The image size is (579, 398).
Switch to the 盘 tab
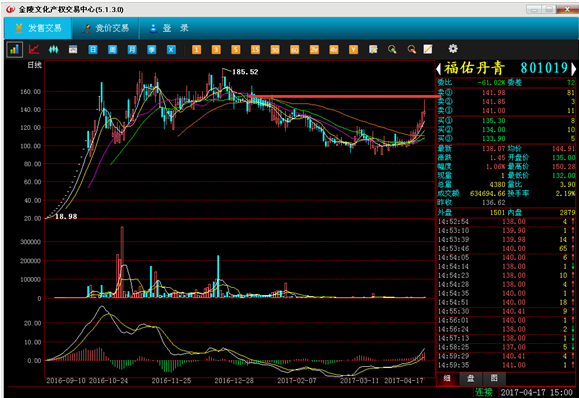tap(470, 378)
